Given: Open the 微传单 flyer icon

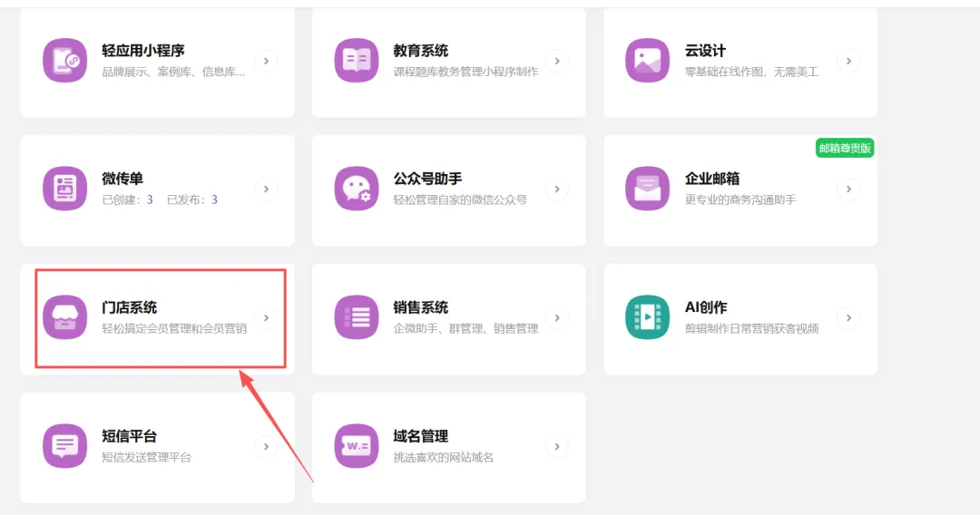Looking at the screenshot, I should pyautogui.click(x=65, y=189).
